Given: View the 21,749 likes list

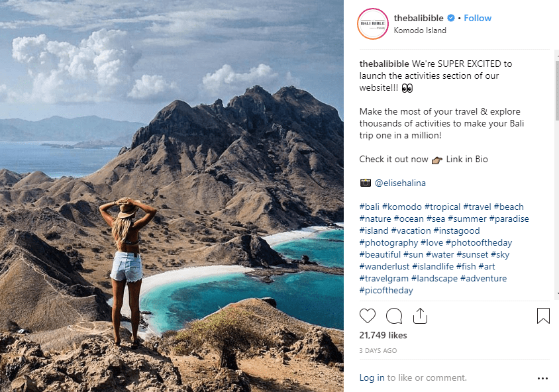Looking at the screenshot, I should (383, 335).
